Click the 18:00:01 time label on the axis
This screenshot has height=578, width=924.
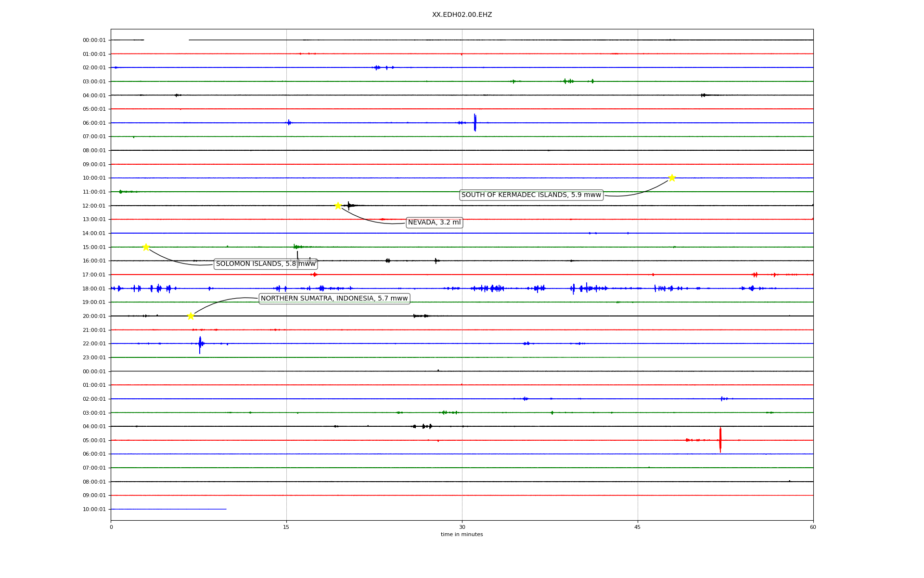click(x=94, y=289)
